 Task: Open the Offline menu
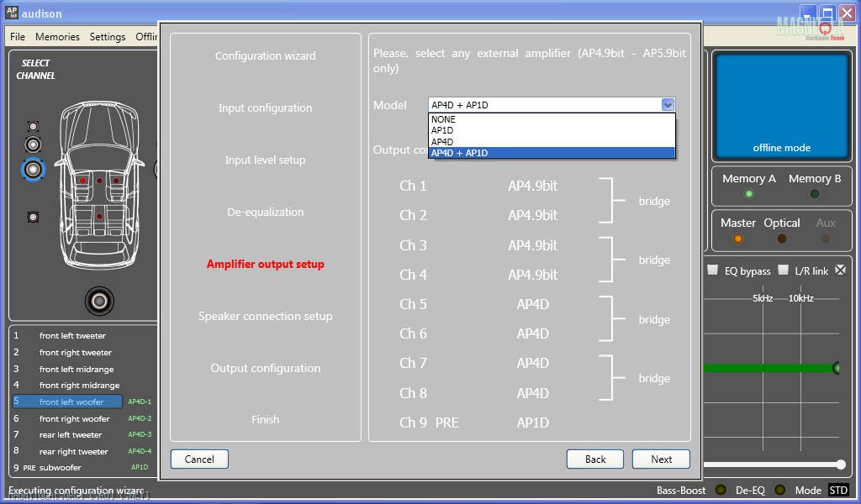(x=146, y=37)
